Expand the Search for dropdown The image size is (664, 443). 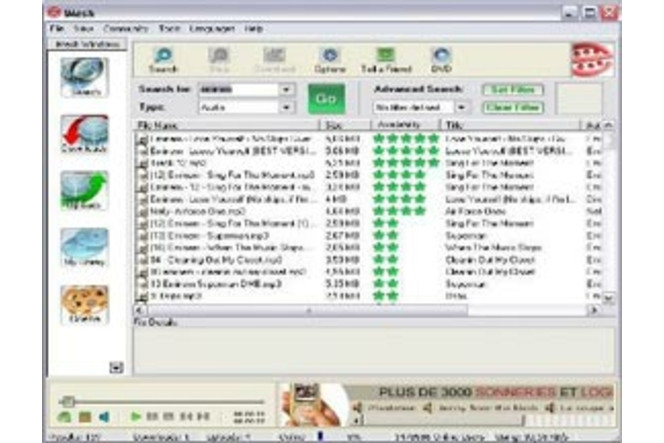286,89
